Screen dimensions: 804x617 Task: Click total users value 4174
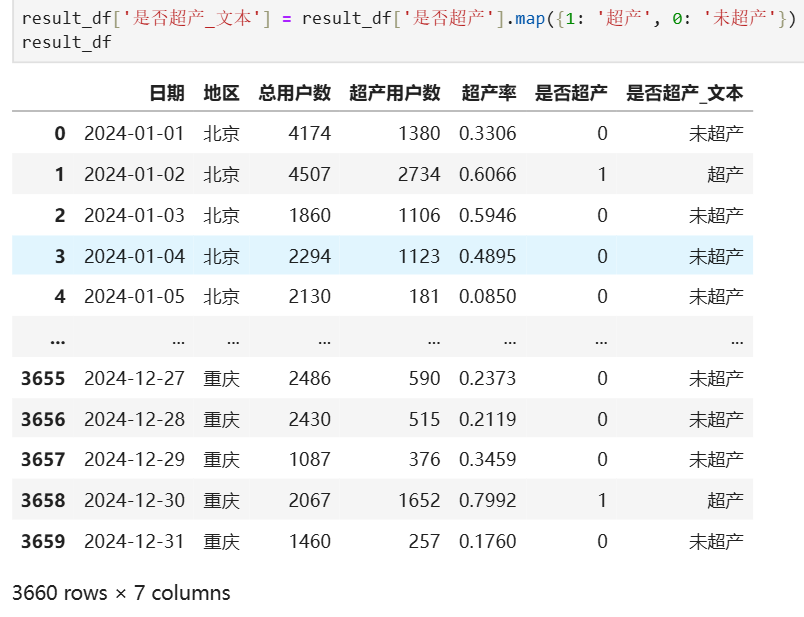pos(310,133)
